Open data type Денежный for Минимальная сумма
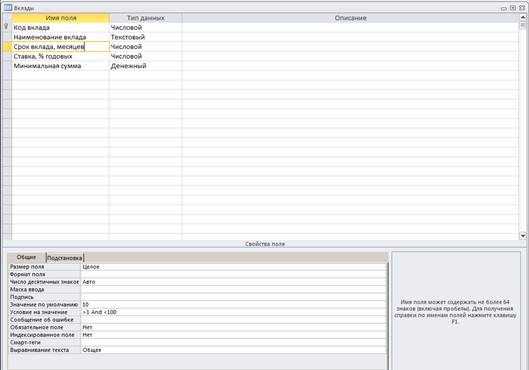Screen dimensions: 529x370 146,66
